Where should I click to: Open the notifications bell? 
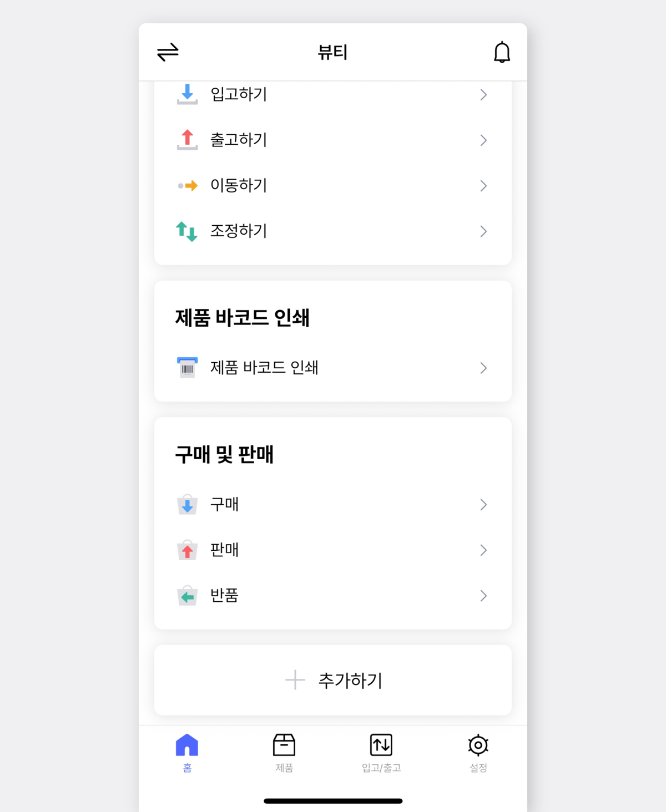[502, 52]
